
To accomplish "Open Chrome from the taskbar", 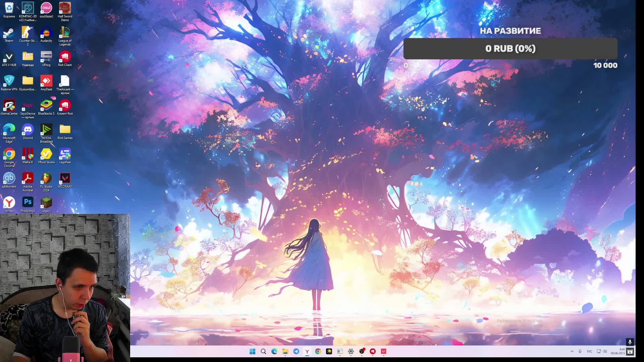I will tap(318, 351).
